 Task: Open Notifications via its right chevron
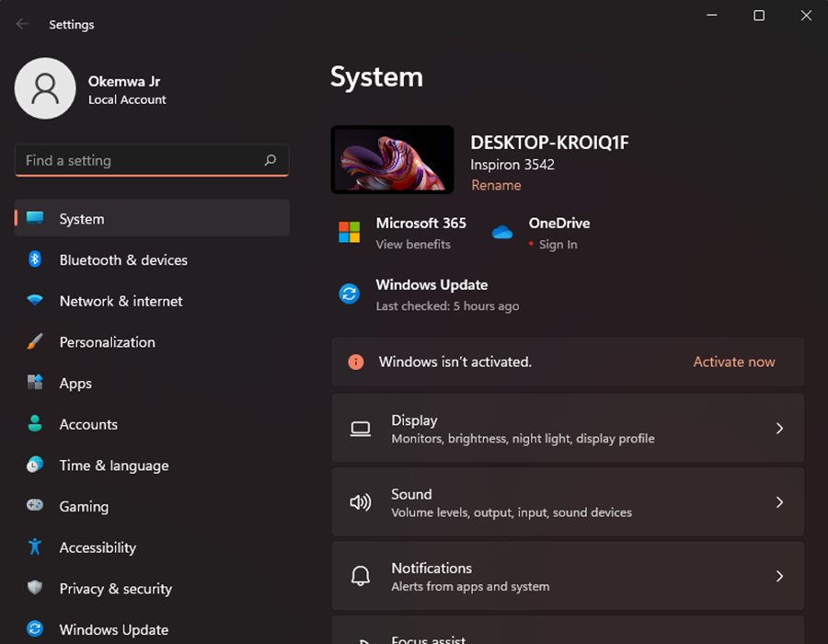pyautogui.click(x=779, y=576)
